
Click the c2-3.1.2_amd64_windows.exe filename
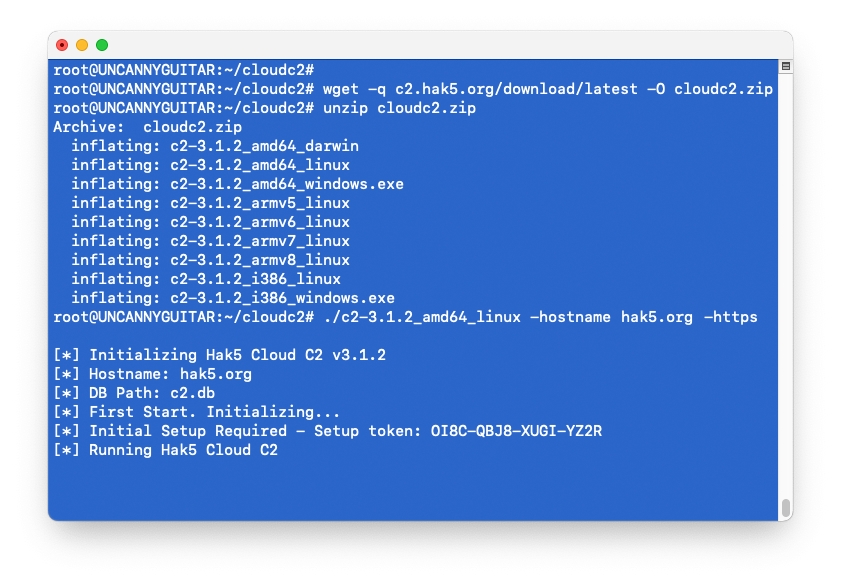point(286,184)
